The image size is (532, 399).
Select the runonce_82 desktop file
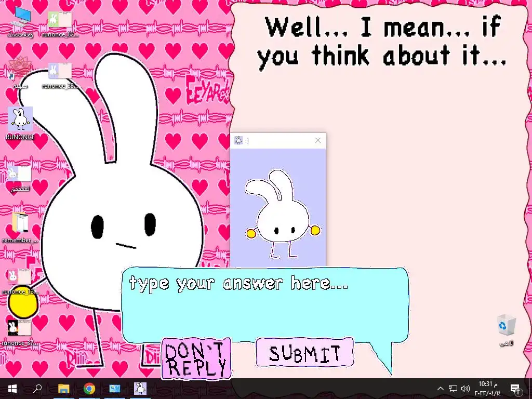[x=60, y=24]
